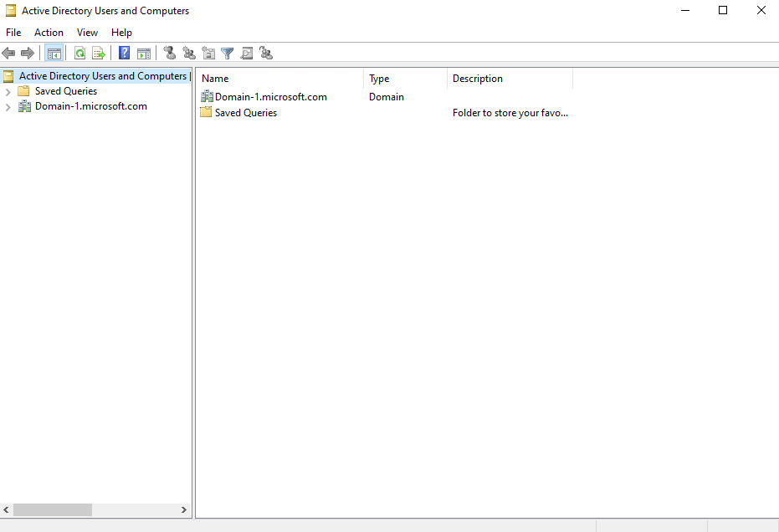This screenshot has height=532, width=779.
Task: Sort results by the Name column header
Action: click(x=215, y=78)
